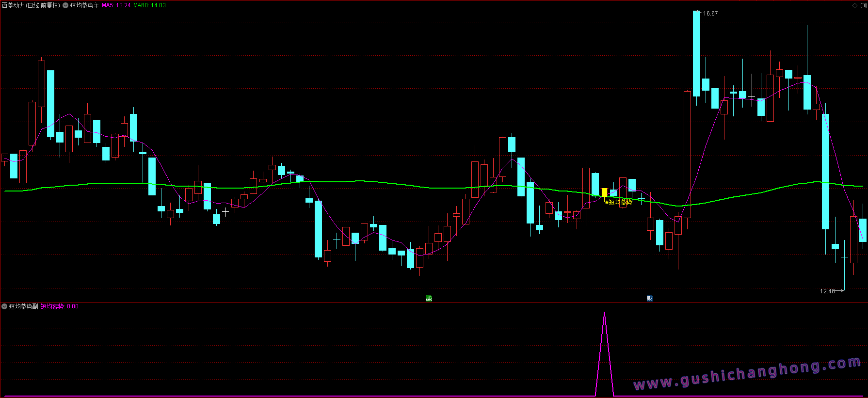The width and height of the screenshot is (868, 398).
Task: Click the 短均蓄势主 indicator name
Action: [85, 5]
